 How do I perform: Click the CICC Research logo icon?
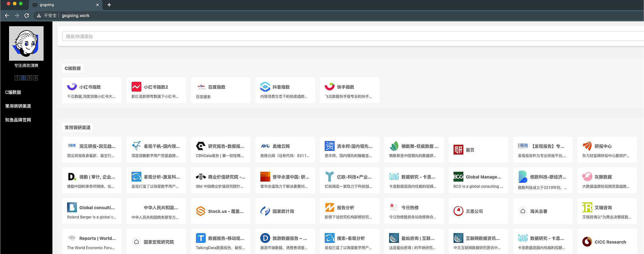(587, 242)
